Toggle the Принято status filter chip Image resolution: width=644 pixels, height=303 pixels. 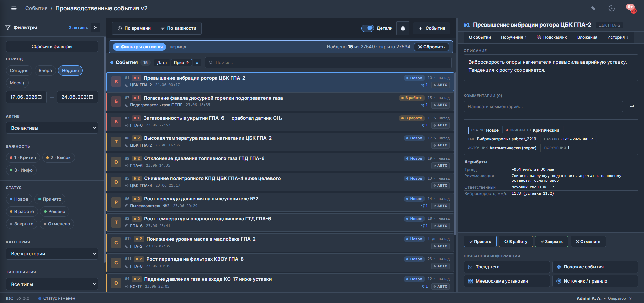pos(50,199)
